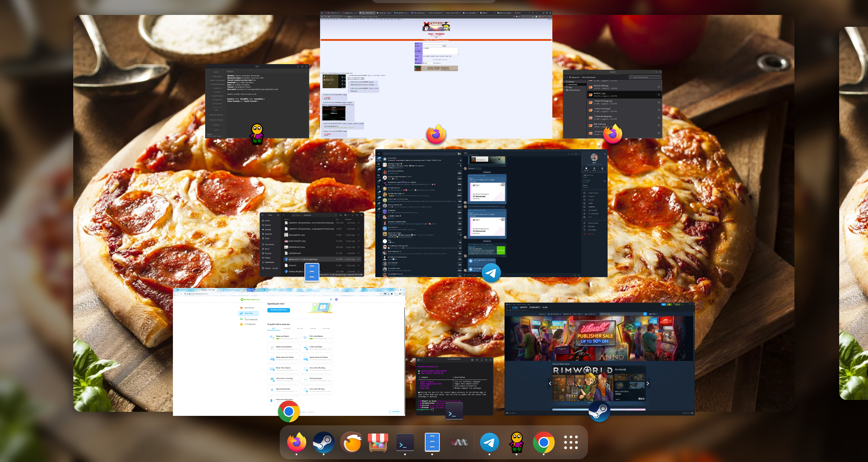Open the terminal from the dock
Viewport: 868px width, 462px height.
click(405, 442)
